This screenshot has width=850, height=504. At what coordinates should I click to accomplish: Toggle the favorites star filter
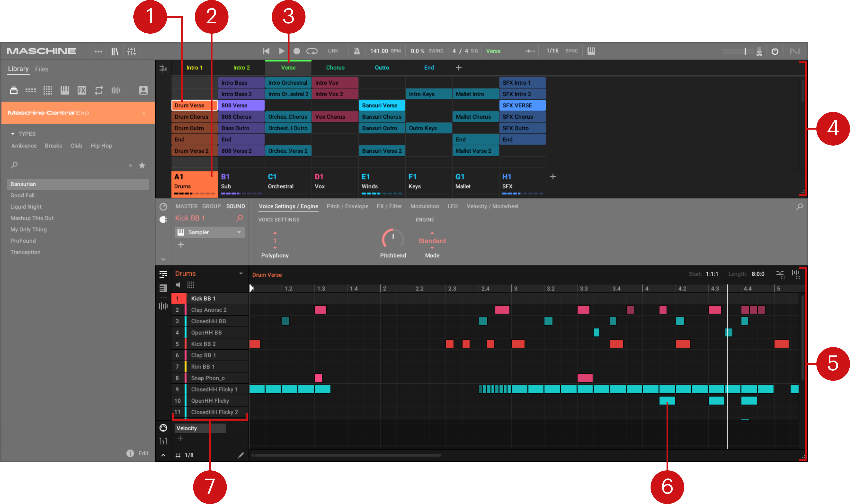[142, 165]
